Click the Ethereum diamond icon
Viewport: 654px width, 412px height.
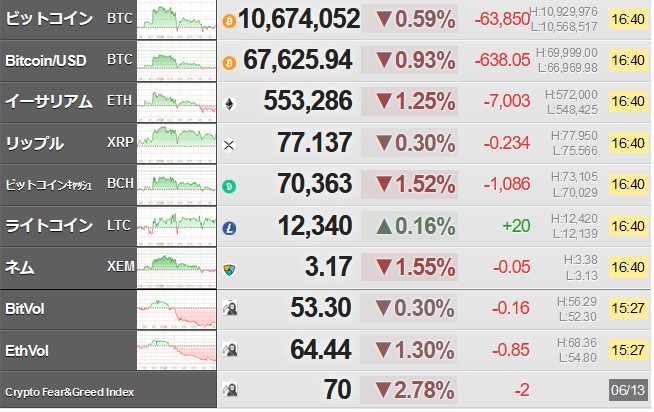[x=229, y=103]
